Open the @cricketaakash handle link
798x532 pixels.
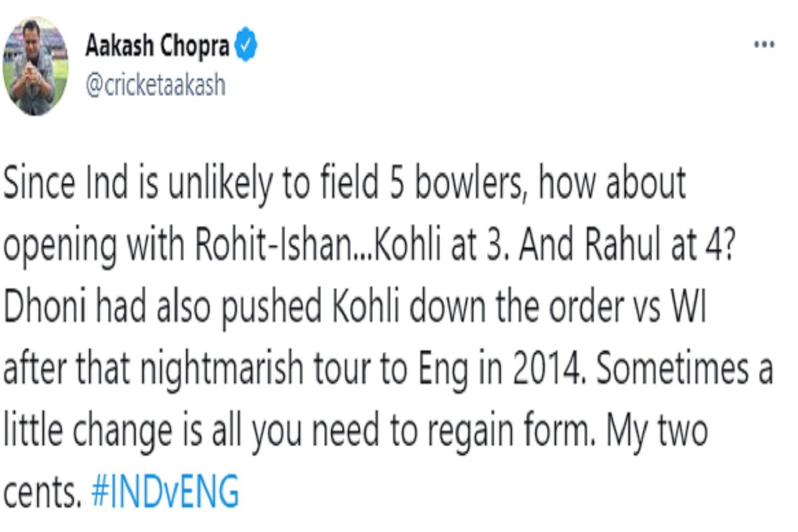click(156, 84)
